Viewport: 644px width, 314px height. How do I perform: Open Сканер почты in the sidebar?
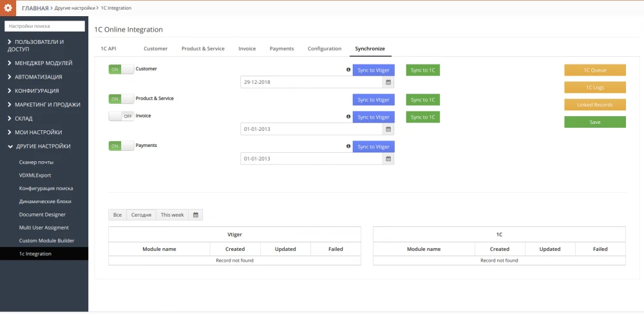[36, 162]
